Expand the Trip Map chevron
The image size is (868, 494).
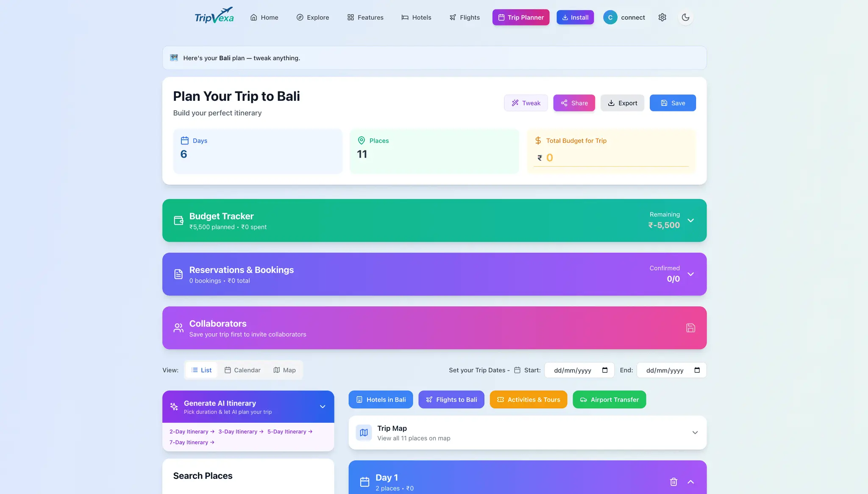[695, 433]
